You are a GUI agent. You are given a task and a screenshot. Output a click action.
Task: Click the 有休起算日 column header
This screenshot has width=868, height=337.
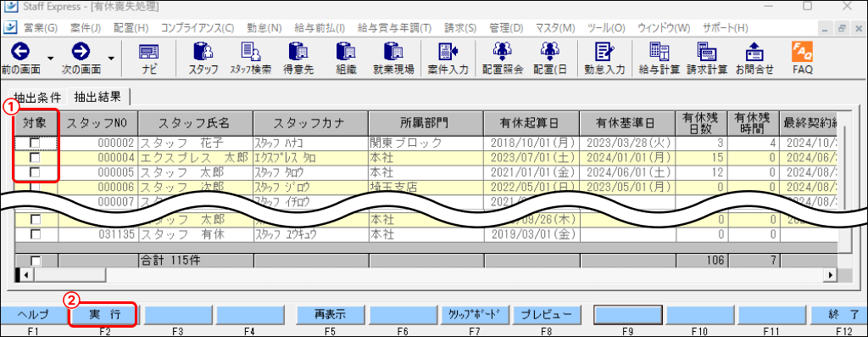pos(532,124)
